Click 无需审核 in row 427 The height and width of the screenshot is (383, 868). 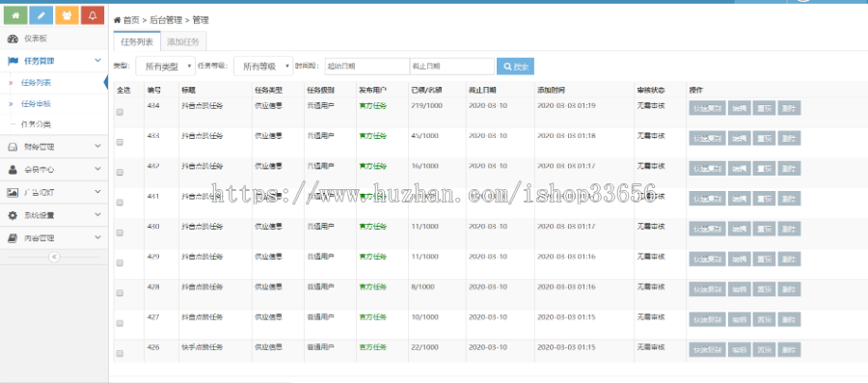[651, 317]
